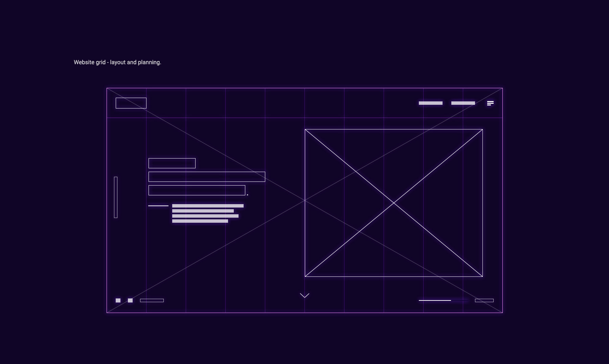Viewport: 609px width, 364px height.
Task: Open the hamburger menu icon in header
Action: [490, 103]
